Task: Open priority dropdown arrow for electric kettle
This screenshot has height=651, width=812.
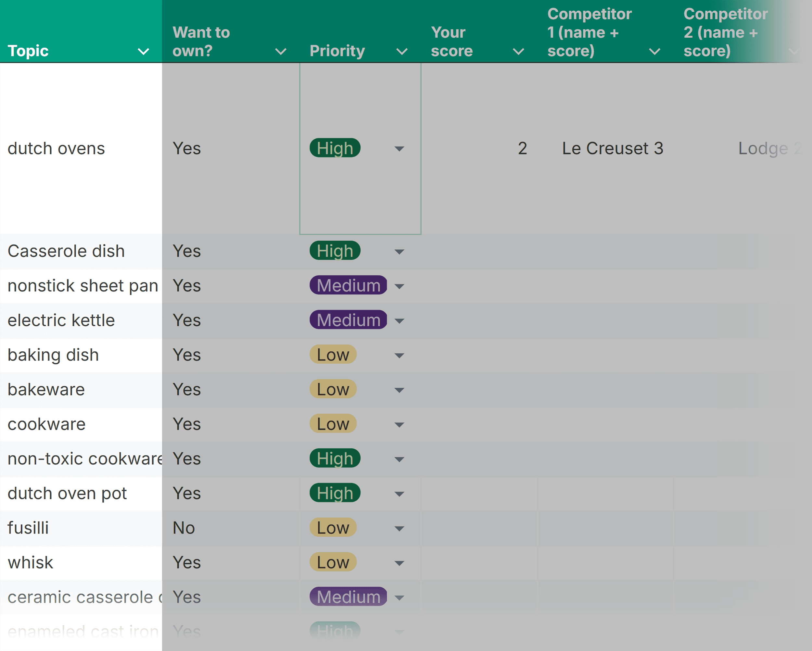Action: (399, 321)
